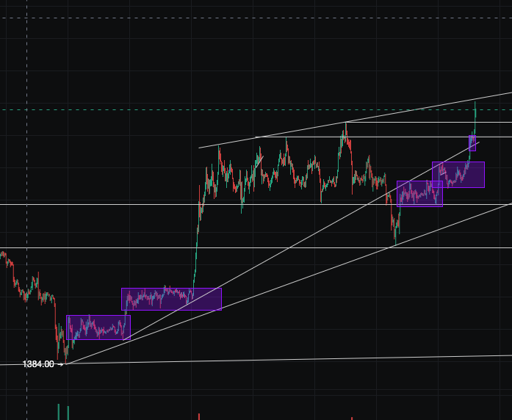This screenshot has width=512, height=420.
Task: Click the 1384.00 price label
Action: click(x=38, y=364)
